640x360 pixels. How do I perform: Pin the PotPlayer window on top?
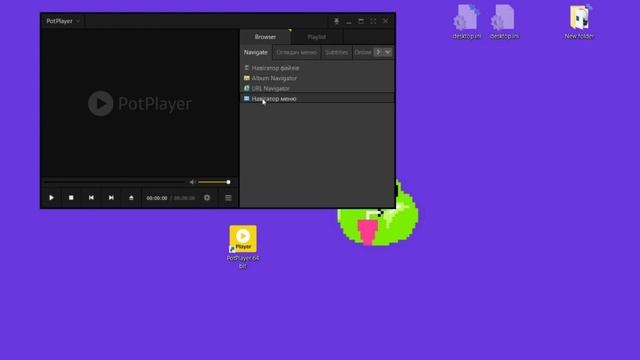(x=336, y=21)
